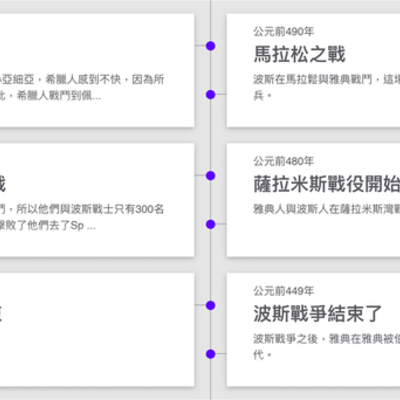Click the date label 公元前449年
This screenshot has width=400, height=400.
coord(284,291)
